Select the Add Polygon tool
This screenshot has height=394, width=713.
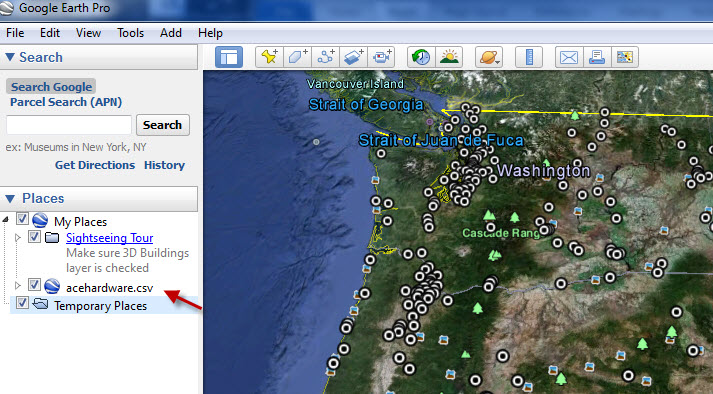tap(297, 57)
